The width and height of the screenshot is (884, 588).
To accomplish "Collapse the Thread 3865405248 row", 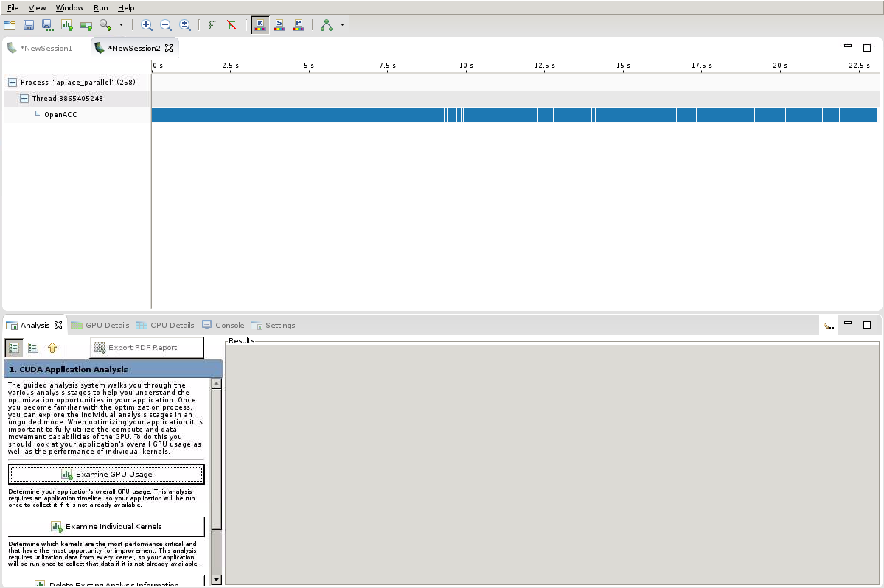I will 24,99.
